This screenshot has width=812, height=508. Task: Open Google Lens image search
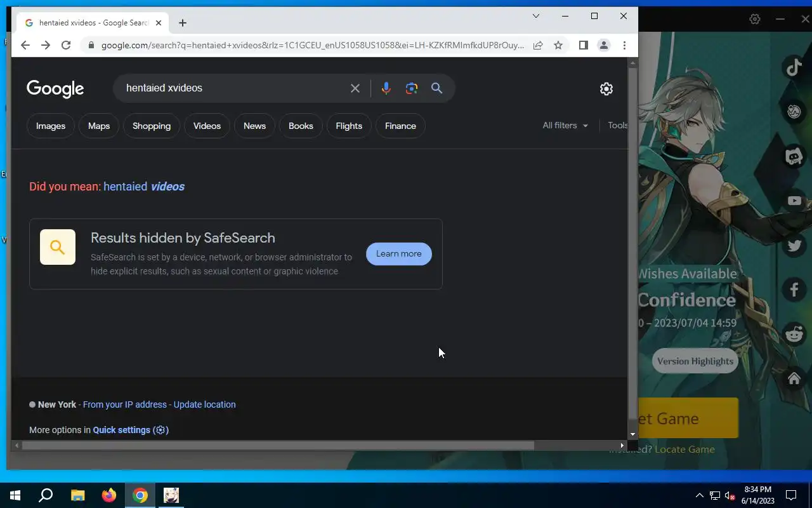coord(412,88)
